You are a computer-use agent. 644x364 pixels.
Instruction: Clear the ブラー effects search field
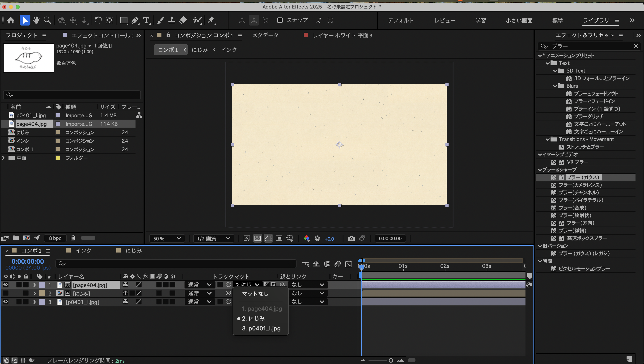(636, 46)
